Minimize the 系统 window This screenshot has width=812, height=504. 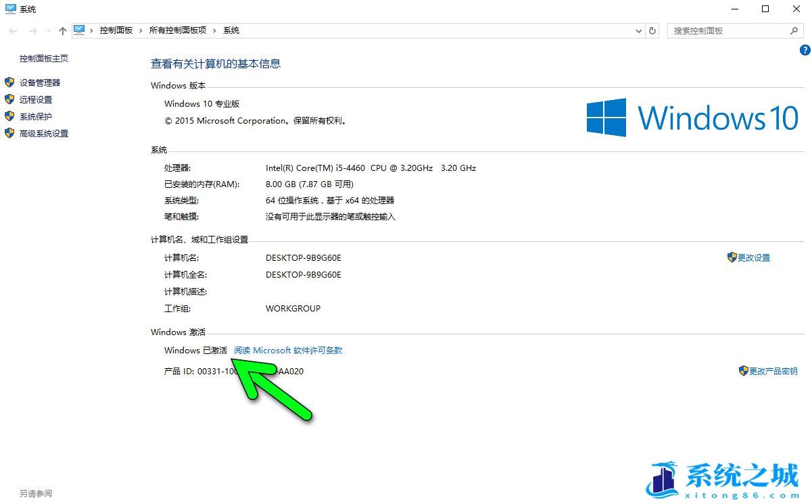tap(734, 9)
